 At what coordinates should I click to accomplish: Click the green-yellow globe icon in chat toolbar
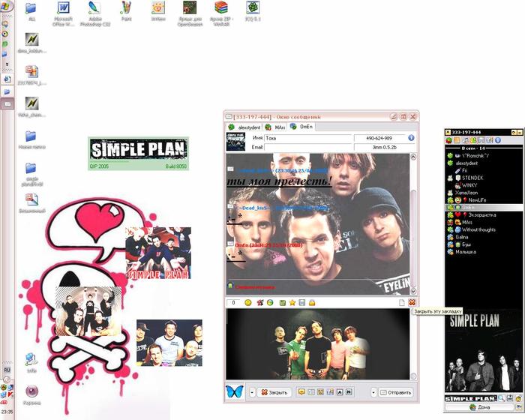(x=270, y=303)
